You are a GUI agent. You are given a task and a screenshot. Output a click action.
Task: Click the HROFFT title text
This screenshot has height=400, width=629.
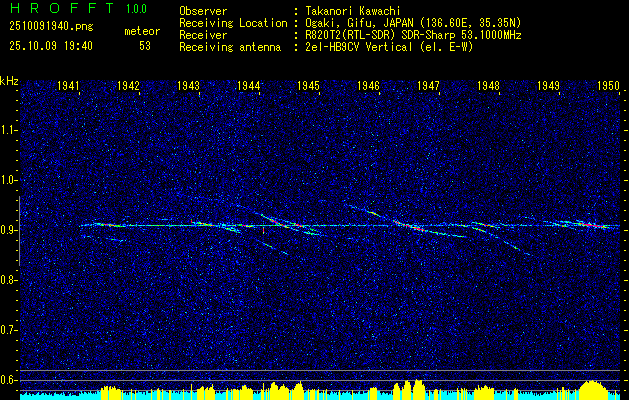tap(64, 8)
